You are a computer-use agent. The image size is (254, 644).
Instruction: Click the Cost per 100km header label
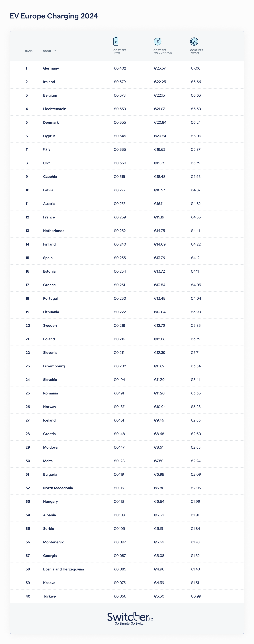pos(197,52)
